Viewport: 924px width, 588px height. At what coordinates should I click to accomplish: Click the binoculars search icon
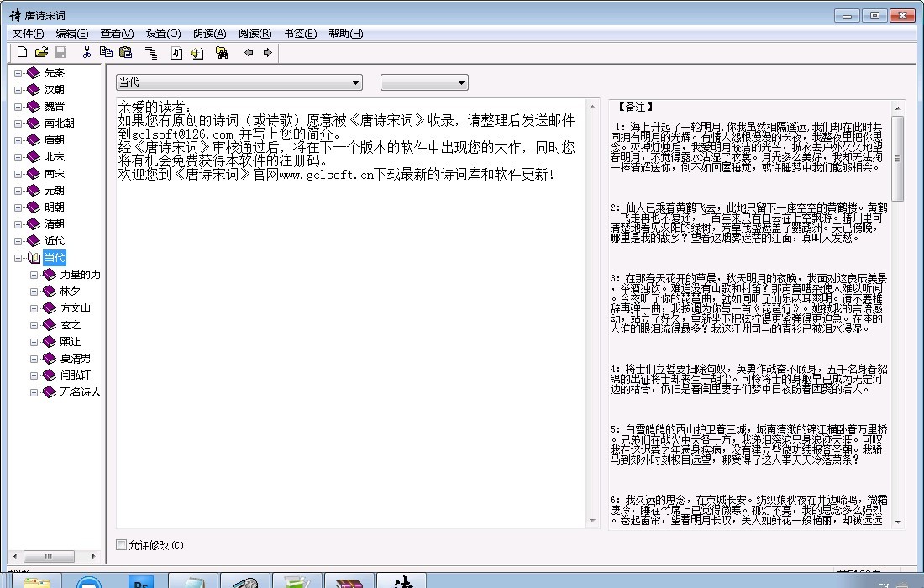[222, 53]
